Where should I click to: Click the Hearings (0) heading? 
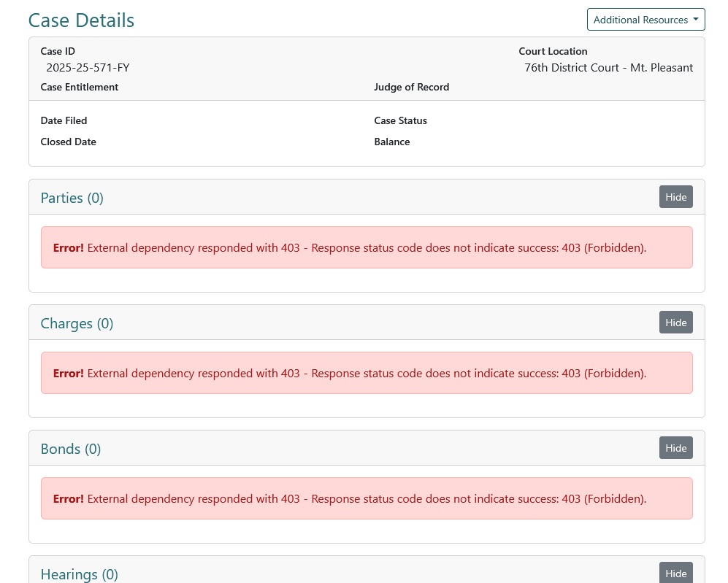point(80,574)
